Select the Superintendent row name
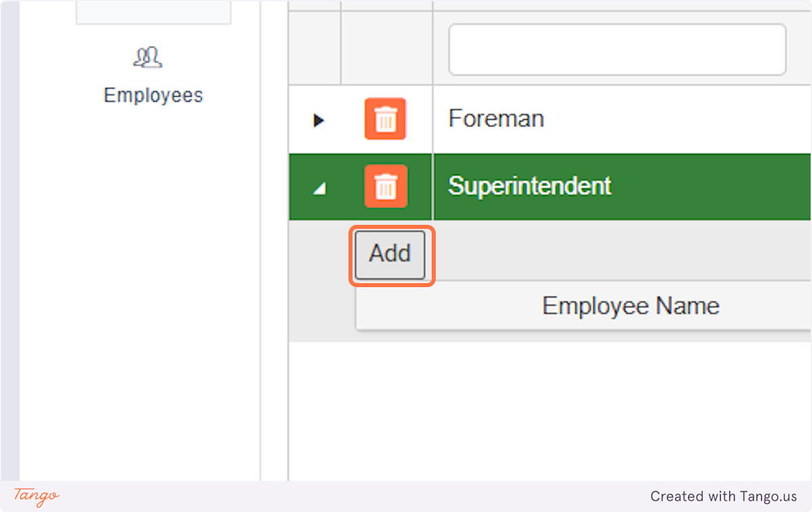The width and height of the screenshot is (812, 512). click(x=529, y=186)
